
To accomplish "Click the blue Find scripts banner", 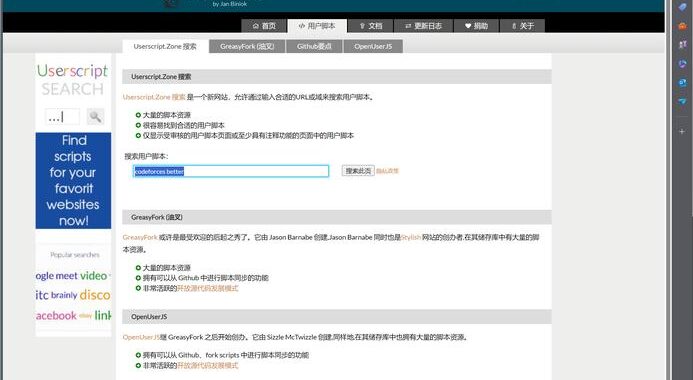I will tap(73, 180).
